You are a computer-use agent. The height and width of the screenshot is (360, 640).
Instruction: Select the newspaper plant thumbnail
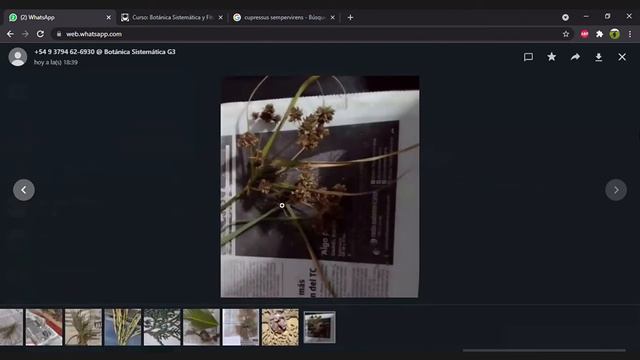coord(44,327)
